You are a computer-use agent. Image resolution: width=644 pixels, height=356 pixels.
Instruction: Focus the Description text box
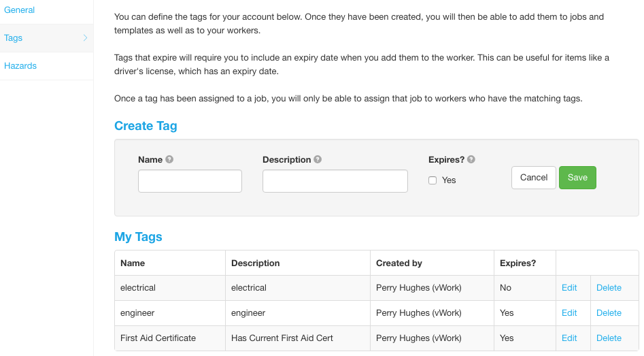pyautogui.click(x=335, y=181)
